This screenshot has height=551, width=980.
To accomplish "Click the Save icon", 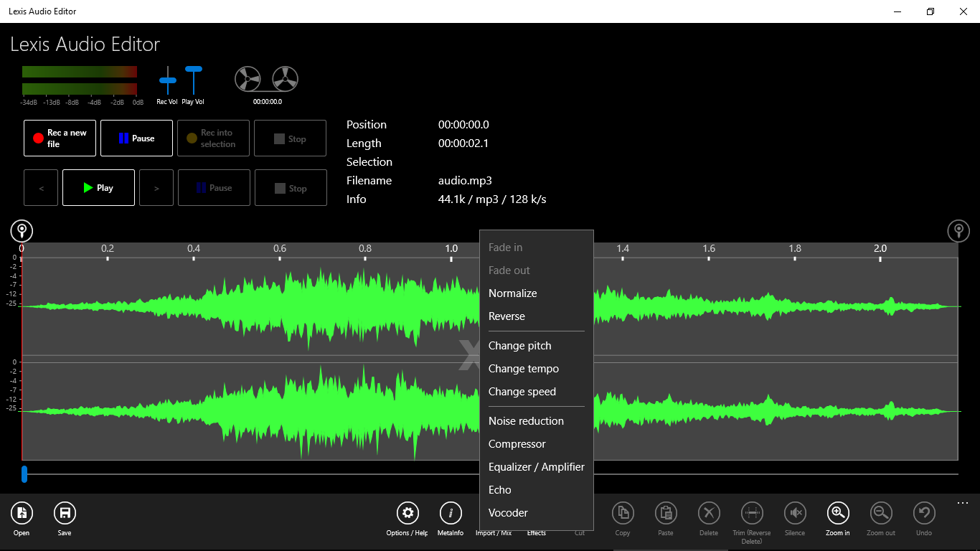I will tap(65, 513).
